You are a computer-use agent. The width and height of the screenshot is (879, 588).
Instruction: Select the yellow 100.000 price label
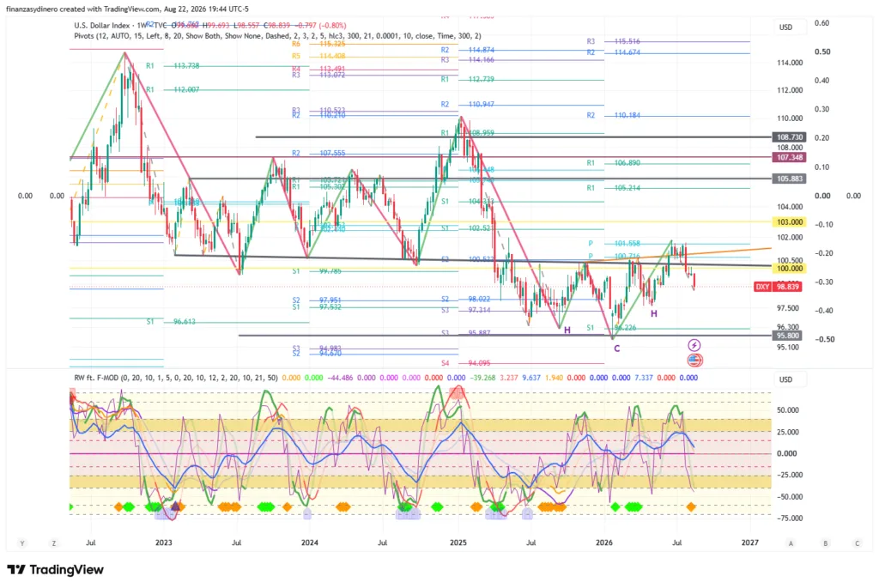pyautogui.click(x=790, y=269)
